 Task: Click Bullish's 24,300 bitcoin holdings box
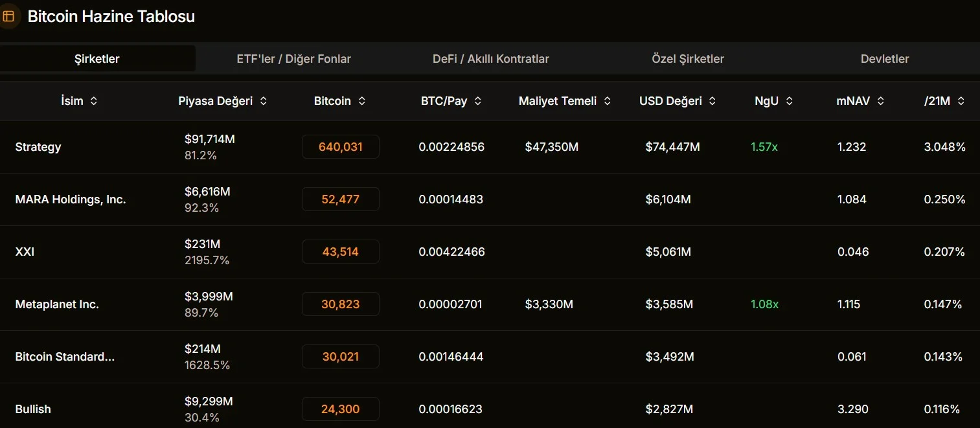tap(340, 409)
